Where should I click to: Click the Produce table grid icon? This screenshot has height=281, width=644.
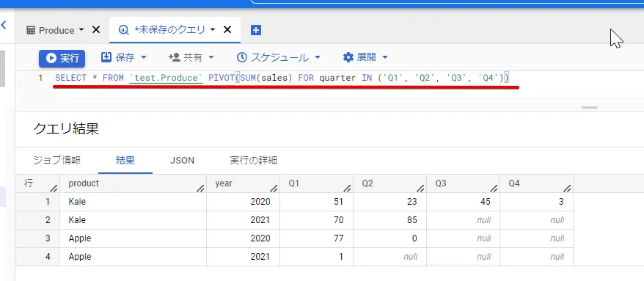click(30, 30)
